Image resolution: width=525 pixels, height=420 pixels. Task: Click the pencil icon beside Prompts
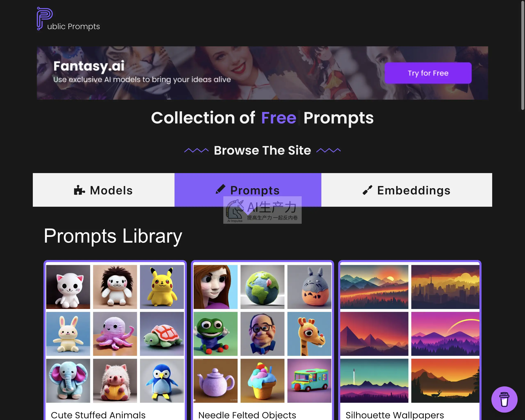pyautogui.click(x=221, y=189)
